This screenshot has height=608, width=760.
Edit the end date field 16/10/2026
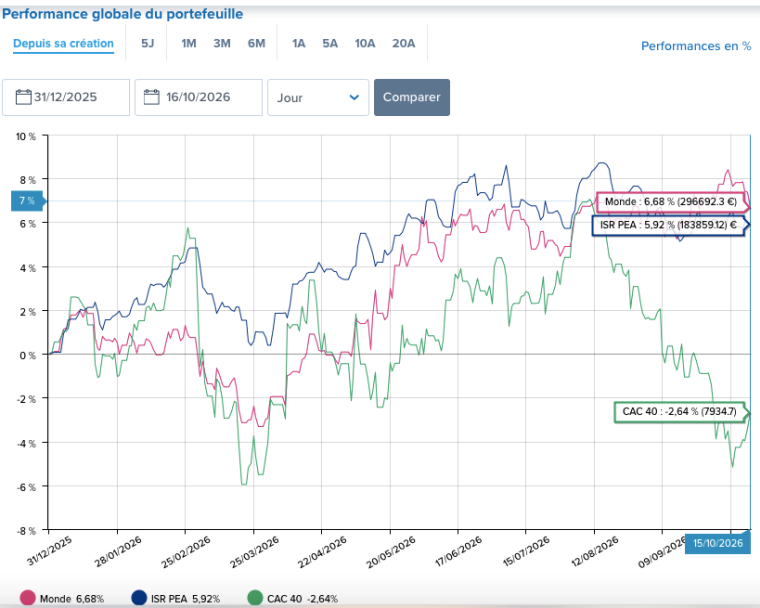tap(199, 97)
